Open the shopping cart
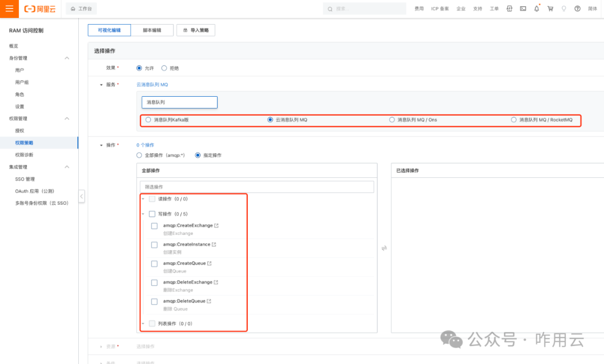 coord(550,8)
